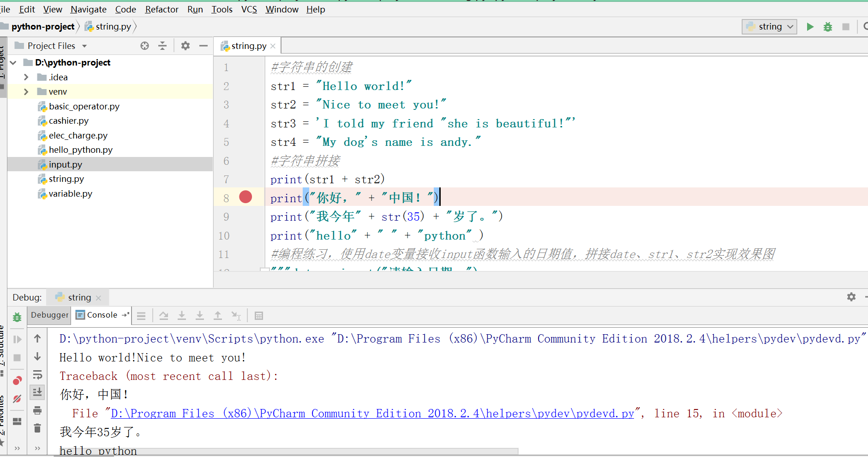
Task: Collapse all in Project Files panel
Action: coord(162,46)
